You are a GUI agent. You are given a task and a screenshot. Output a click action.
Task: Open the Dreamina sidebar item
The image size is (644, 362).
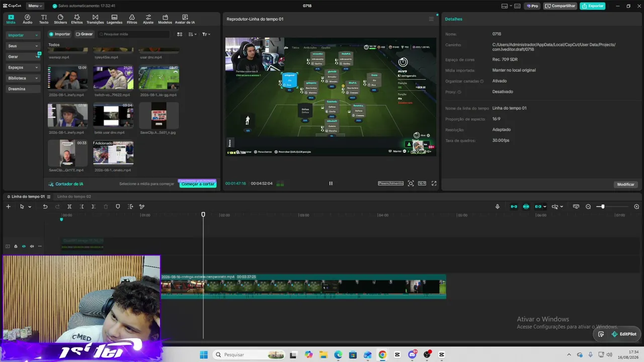[23, 89]
